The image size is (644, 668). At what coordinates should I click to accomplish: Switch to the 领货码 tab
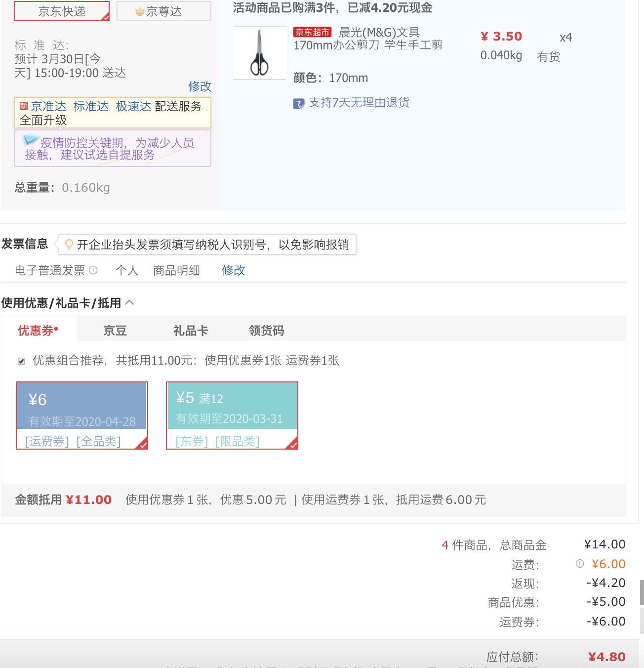click(x=267, y=331)
